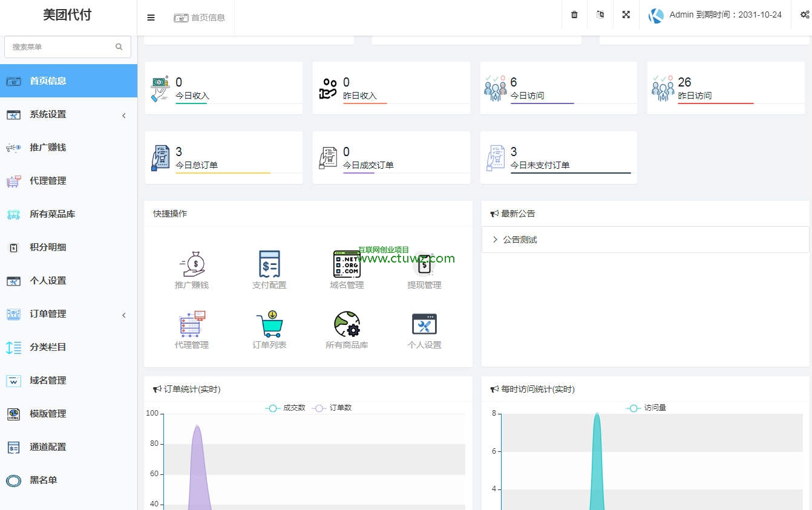Click the 订单管理 sidebar icon
Viewport: 812px width, 510px height.
pos(13,314)
